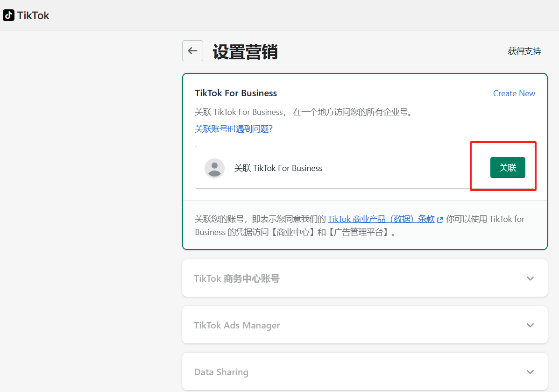Open 关联账号时遇到问题? link
This screenshot has width=559, height=392.
tap(234, 129)
